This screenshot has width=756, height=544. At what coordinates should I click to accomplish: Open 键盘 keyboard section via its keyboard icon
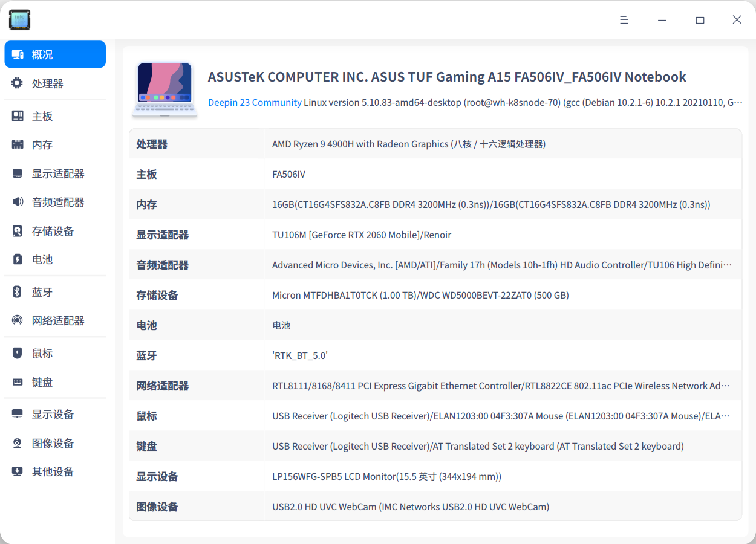click(x=18, y=381)
